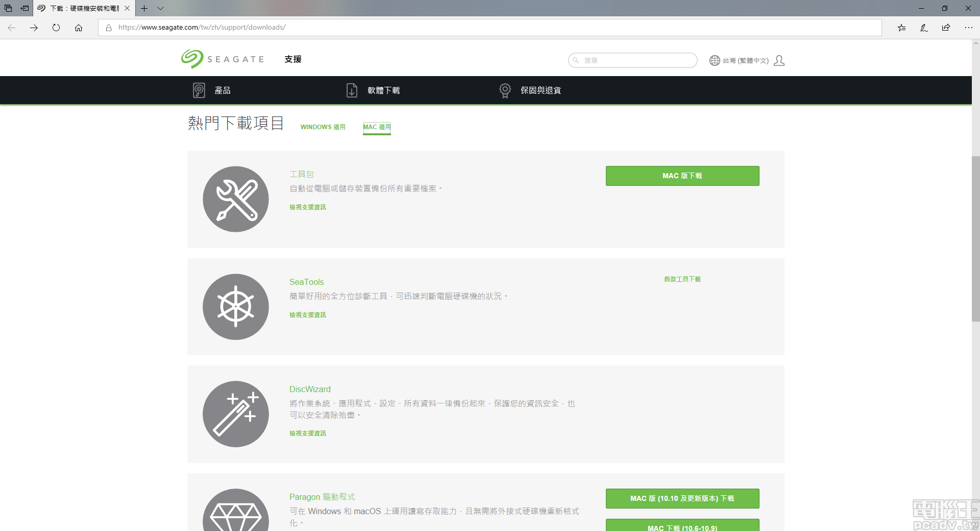Click the 工具包 wrench and screwdriver icon
Image resolution: width=980 pixels, height=531 pixels.
point(235,199)
